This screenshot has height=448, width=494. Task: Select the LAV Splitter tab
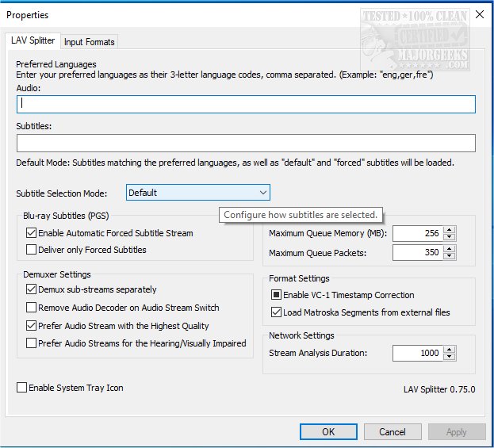(33, 41)
